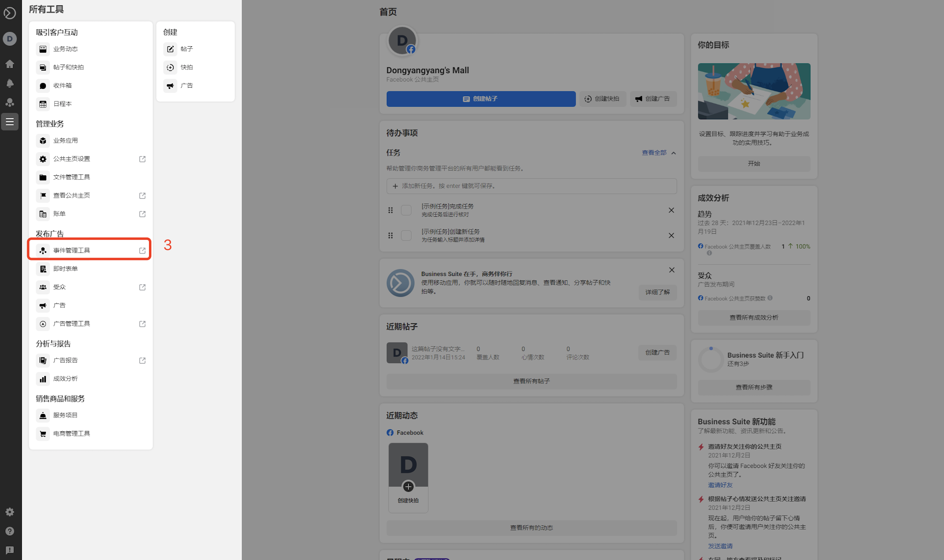This screenshot has height=560, width=944.
Task: Open 帖子和快拍 tool
Action: click(x=91, y=67)
